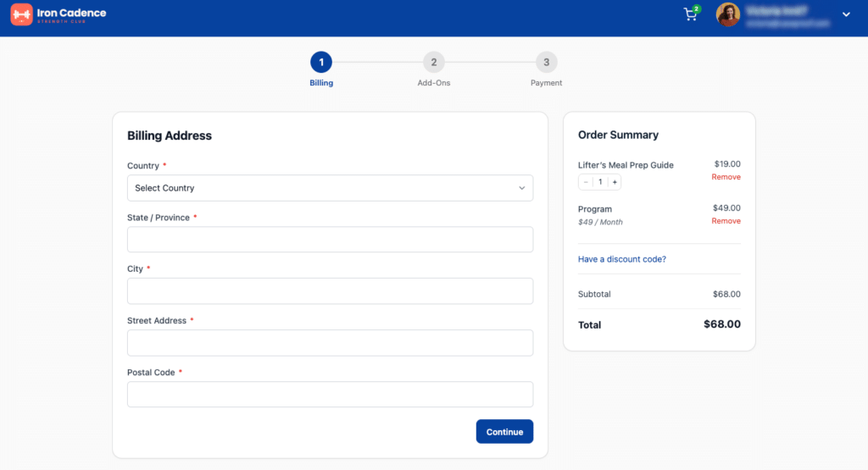This screenshot has width=868, height=470.
Task: Increase Lifter's Meal Prep Guide quantity
Action: pyautogui.click(x=615, y=182)
